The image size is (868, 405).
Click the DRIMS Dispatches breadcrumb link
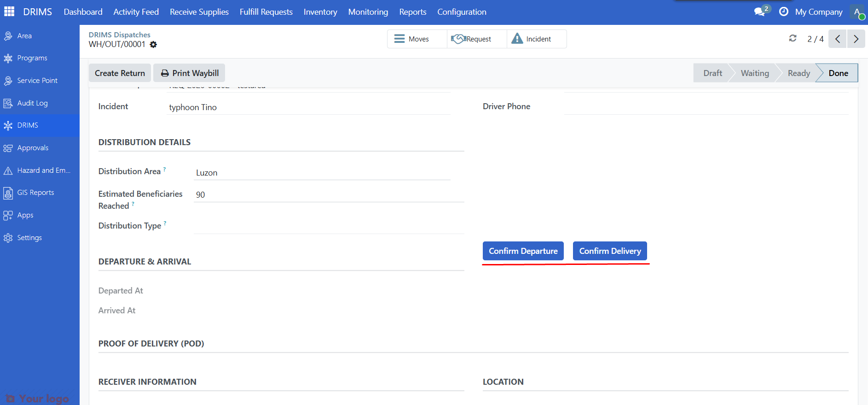pos(120,35)
